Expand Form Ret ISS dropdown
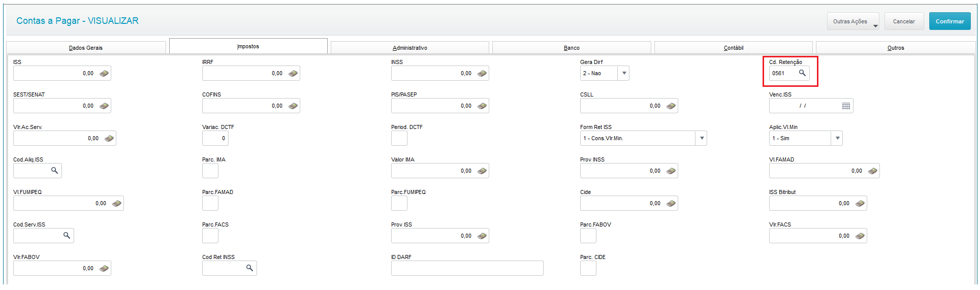Screen dimensions: 980x290 (x=702, y=139)
